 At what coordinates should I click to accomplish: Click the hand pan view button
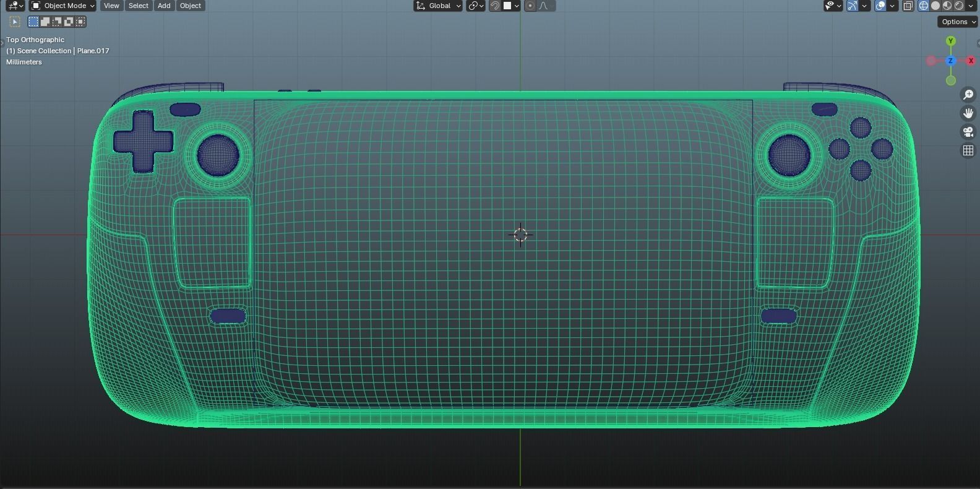click(968, 113)
